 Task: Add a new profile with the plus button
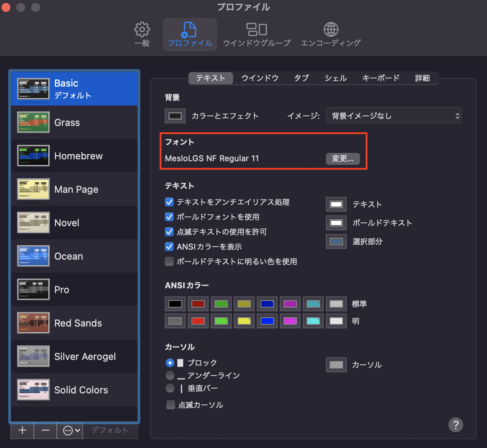pyautogui.click(x=22, y=430)
